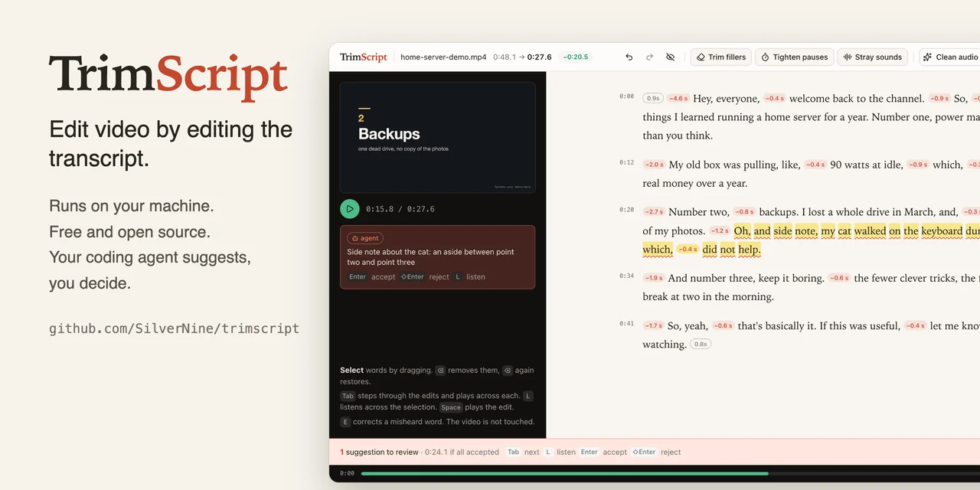Click the Tighten pauses button
The height and width of the screenshot is (490, 980).
coord(793,57)
